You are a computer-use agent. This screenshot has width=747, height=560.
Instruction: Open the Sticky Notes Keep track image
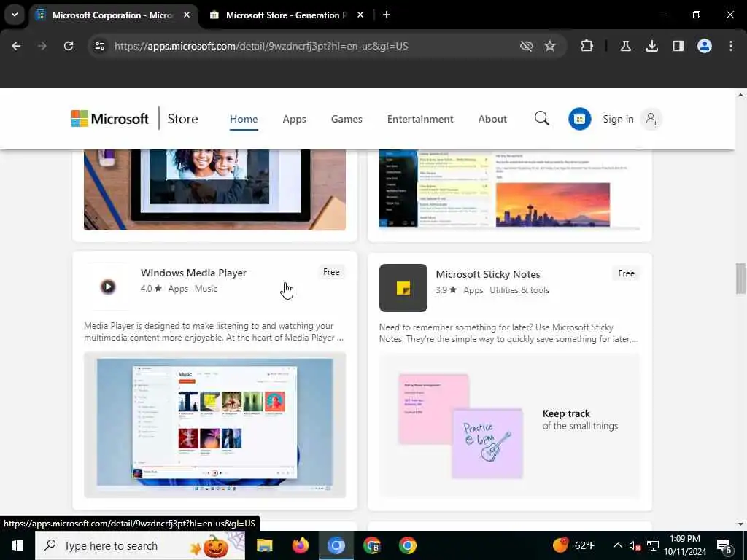point(510,426)
